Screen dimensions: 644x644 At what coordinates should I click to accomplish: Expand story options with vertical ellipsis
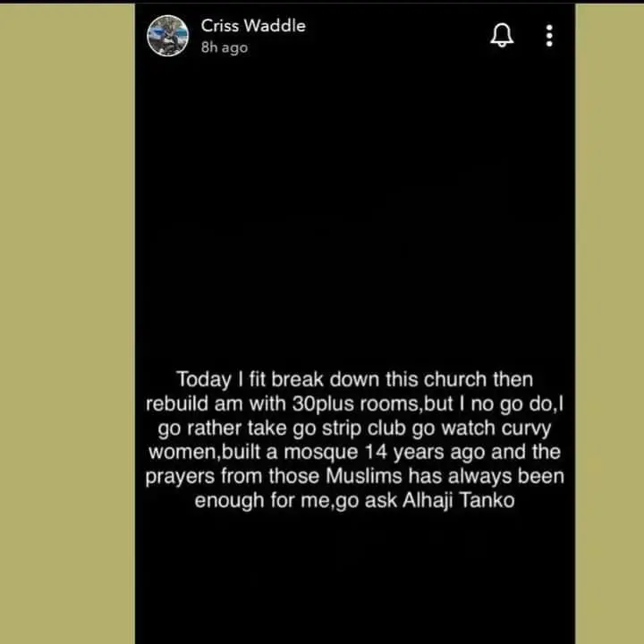point(549,36)
